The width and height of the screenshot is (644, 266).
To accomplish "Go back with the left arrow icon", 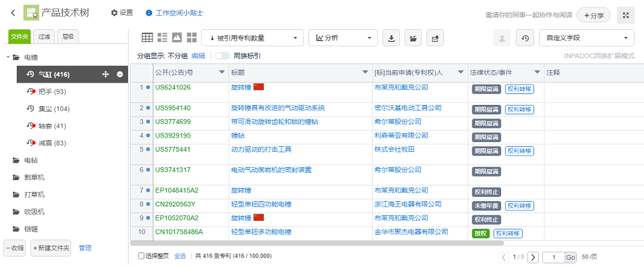I will coord(13,13).
